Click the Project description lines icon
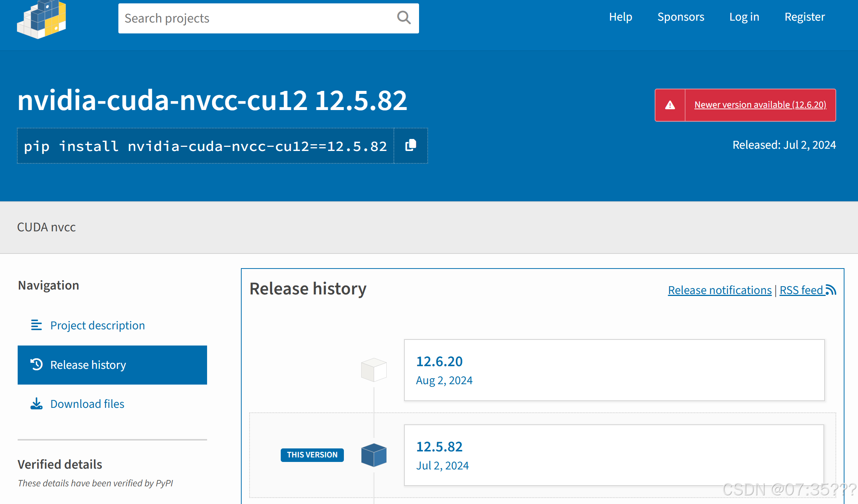The image size is (858, 504). pyautogui.click(x=36, y=325)
